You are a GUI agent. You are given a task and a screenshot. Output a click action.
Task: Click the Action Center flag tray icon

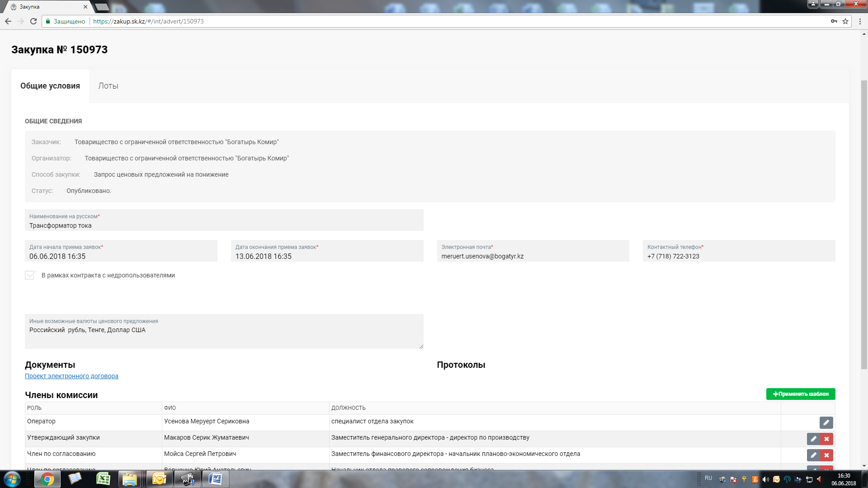click(x=733, y=479)
